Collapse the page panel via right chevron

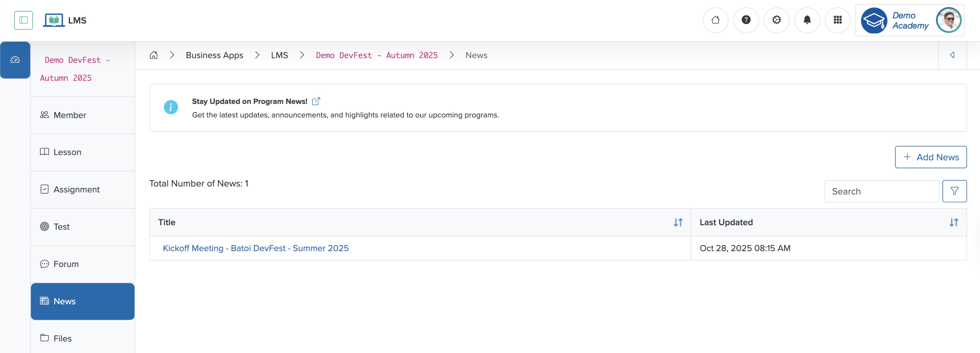pos(953,55)
